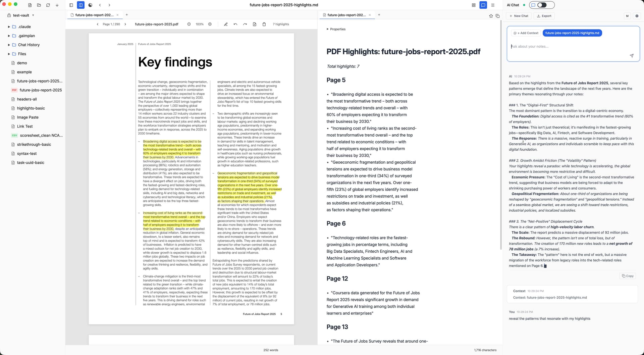Toggle the left sidebar panel button
The width and height of the screenshot is (644, 355).
[71, 5]
